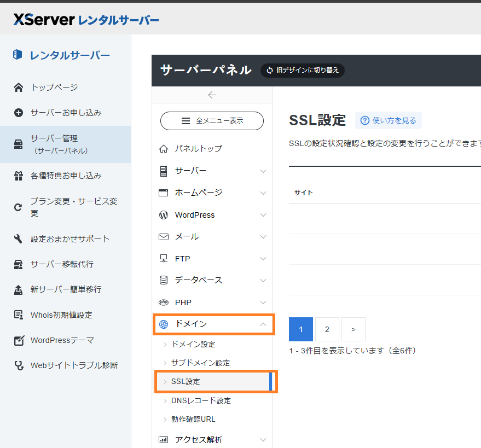
Task: Expand the メール menu chevron
Action: [x=263, y=237]
